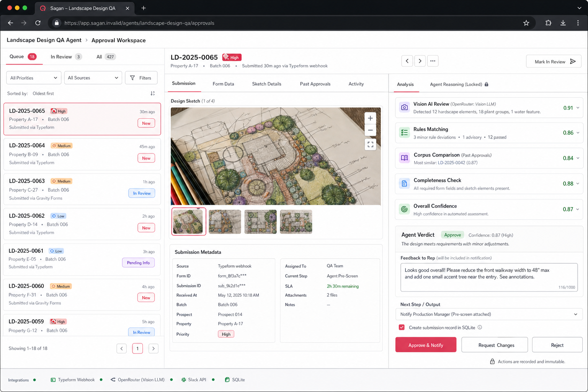This screenshot has width=588, height=392.
Task: Switch to the In Review queue tab
Action: click(x=66, y=57)
